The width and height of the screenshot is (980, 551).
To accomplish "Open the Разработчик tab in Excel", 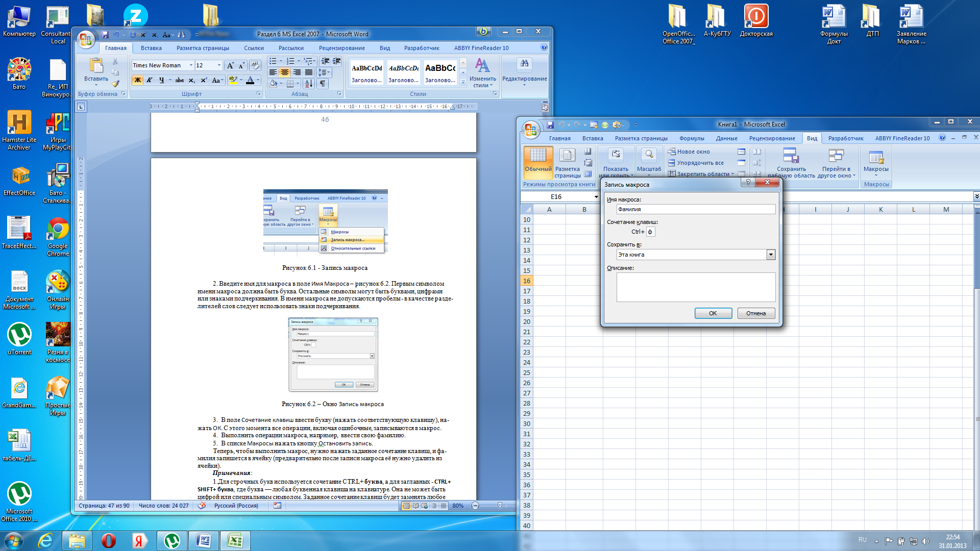I will pos(846,138).
